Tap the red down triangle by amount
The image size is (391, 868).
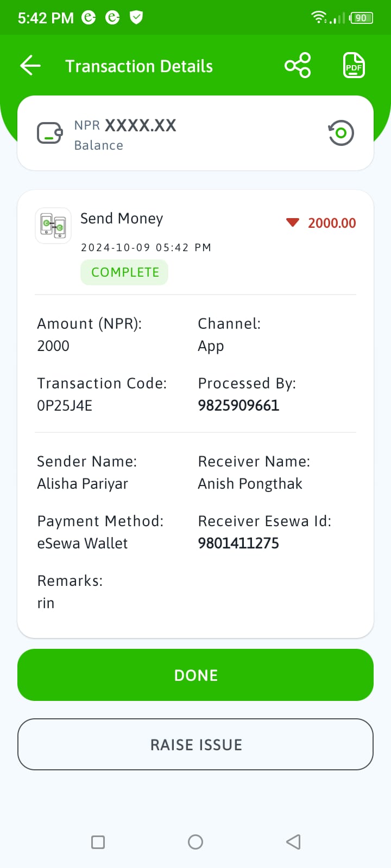(x=293, y=222)
